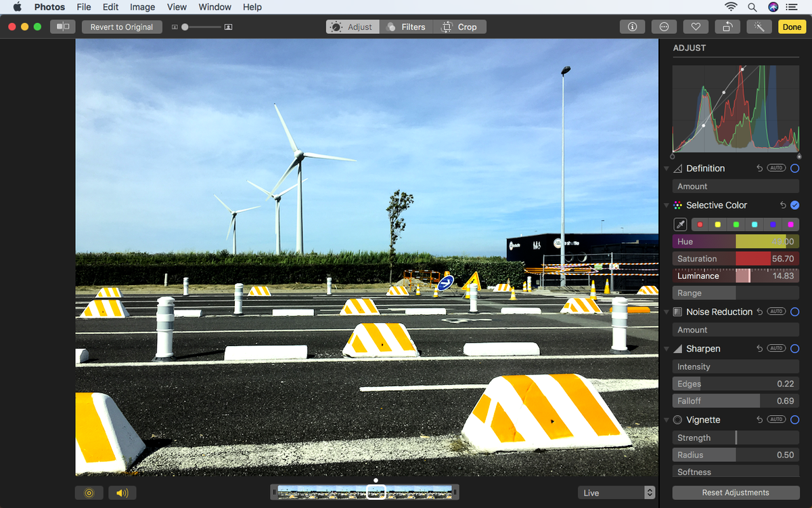Viewport: 812px width, 508px height.
Task: Click the Auto Enhance magic wand icon
Action: point(759,26)
